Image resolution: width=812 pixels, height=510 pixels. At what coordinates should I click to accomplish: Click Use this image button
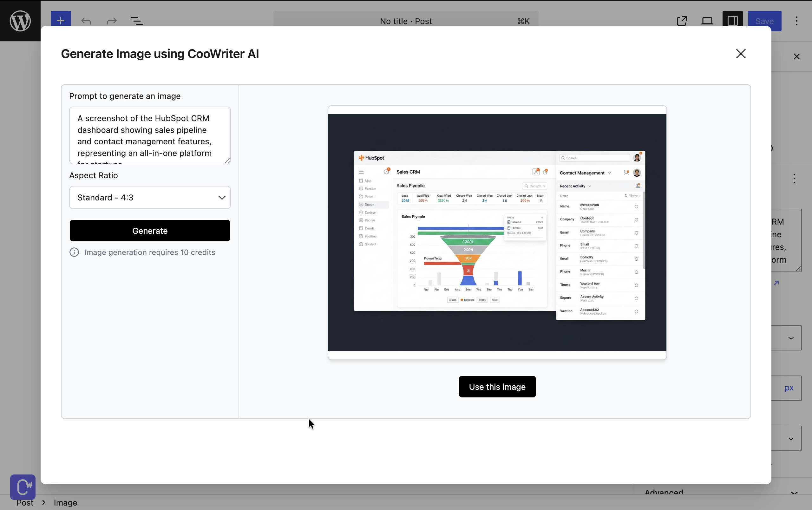[497, 387]
